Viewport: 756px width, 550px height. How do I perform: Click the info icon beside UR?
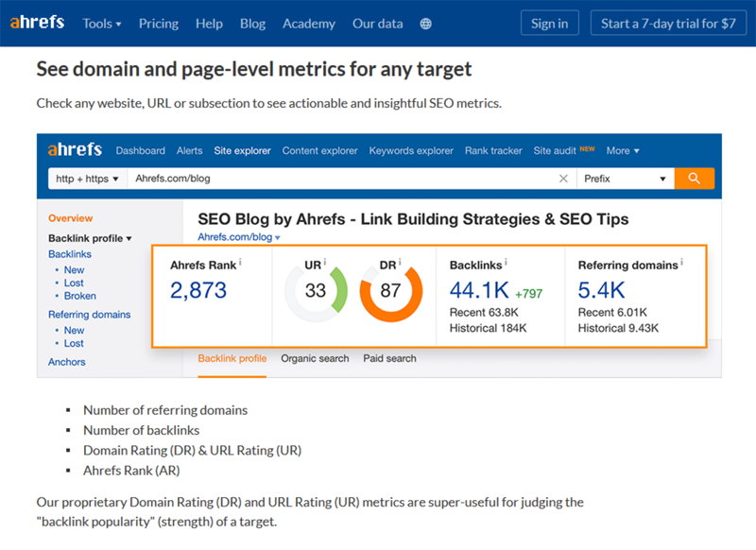(324, 262)
